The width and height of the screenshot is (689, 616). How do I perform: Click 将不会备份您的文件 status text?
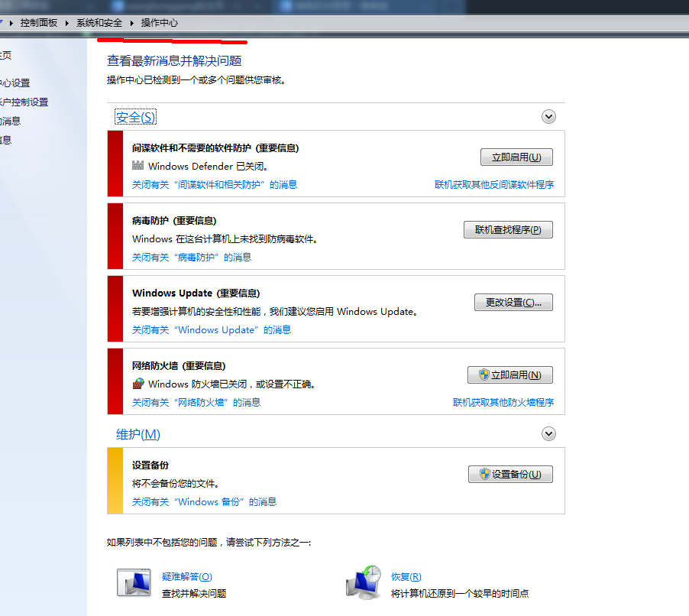[176, 484]
